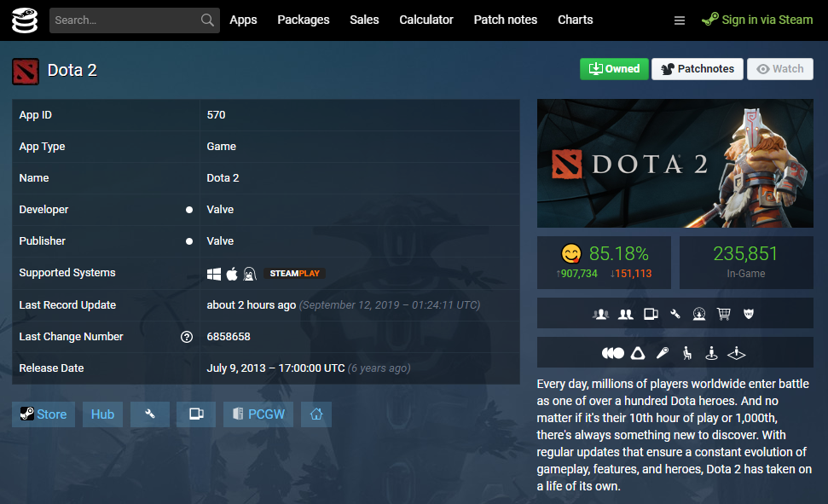This screenshot has height=504, width=828.
Task: Click the SteamVR Collectibles category icon
Action: coord(699,314)
